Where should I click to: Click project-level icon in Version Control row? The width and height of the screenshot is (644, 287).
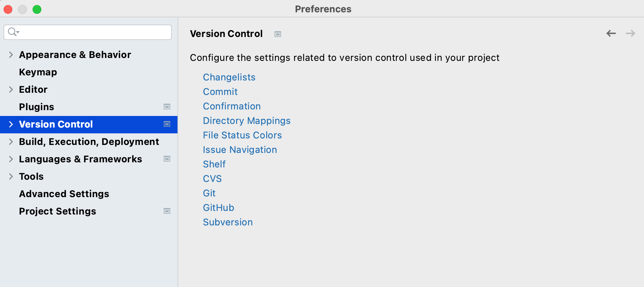coord(167,124)
